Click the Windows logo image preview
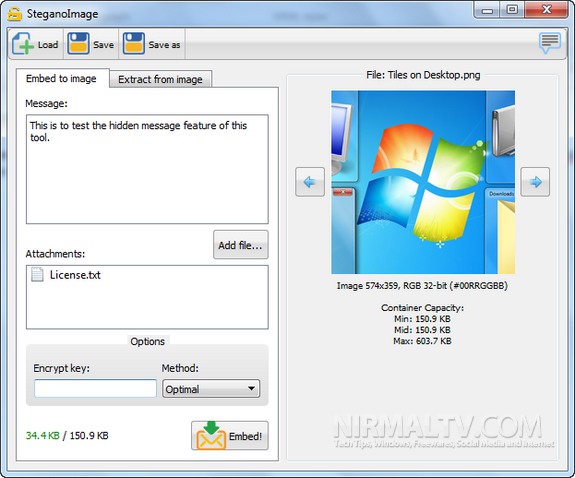Image resolution: width=575 pixels, height=478 pixels. coord(423,182)
